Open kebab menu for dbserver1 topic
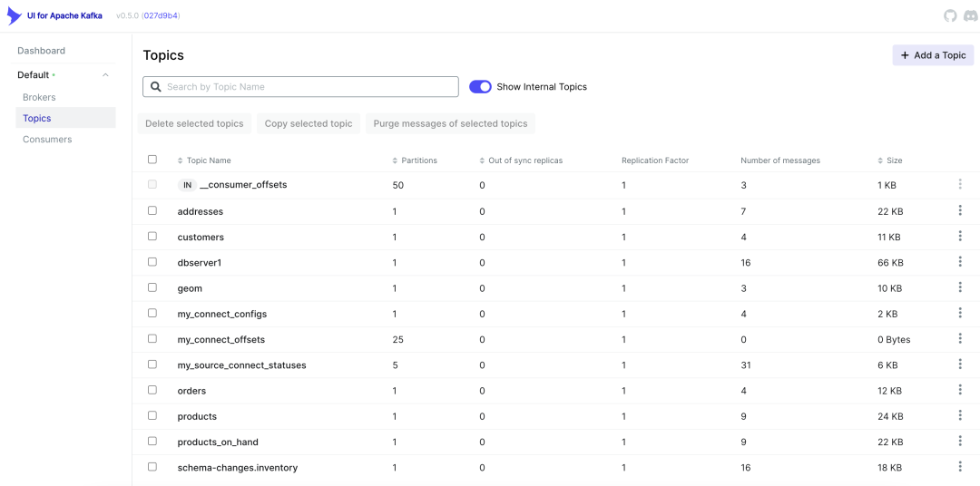980x486 pixels. click(960, 262)
